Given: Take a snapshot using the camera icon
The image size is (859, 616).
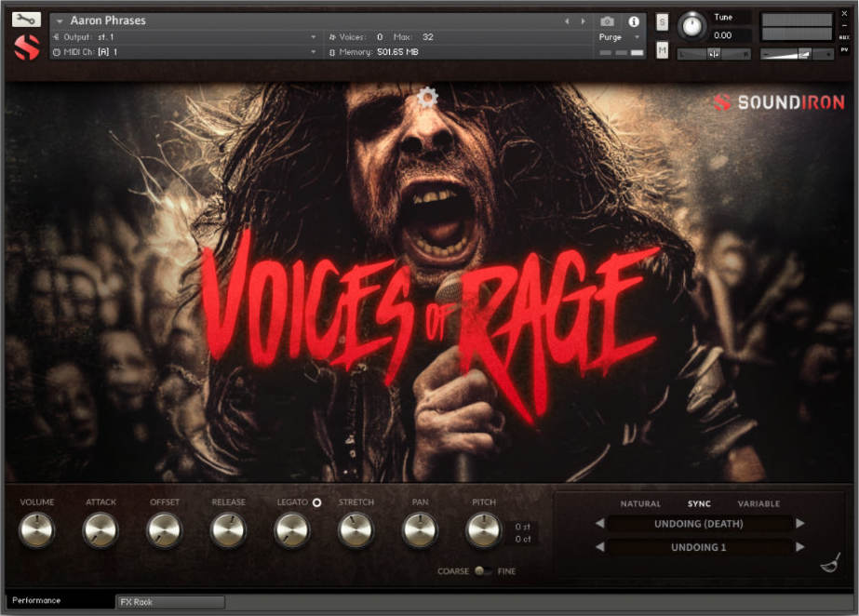Looking at the screenshot, I should [x=607, y=20].
